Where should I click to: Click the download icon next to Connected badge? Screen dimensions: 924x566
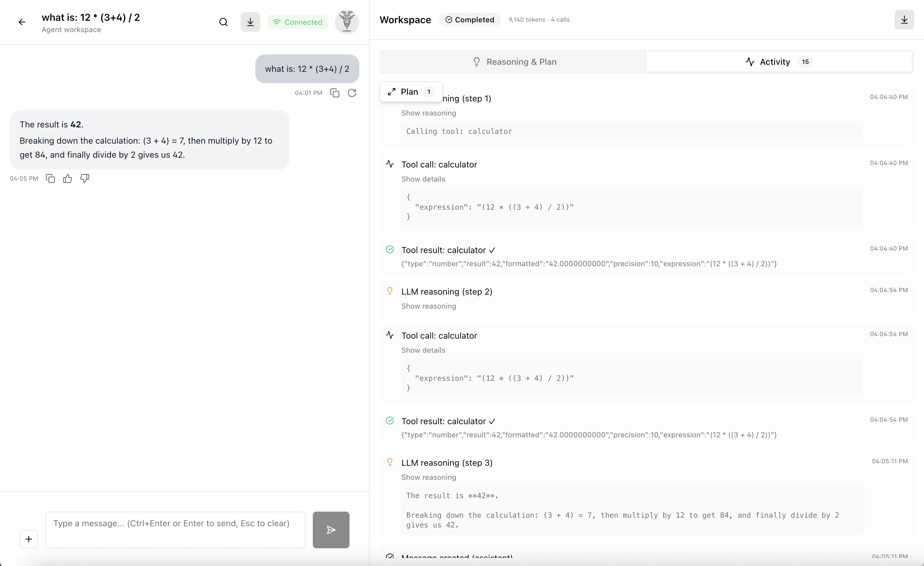250,22
